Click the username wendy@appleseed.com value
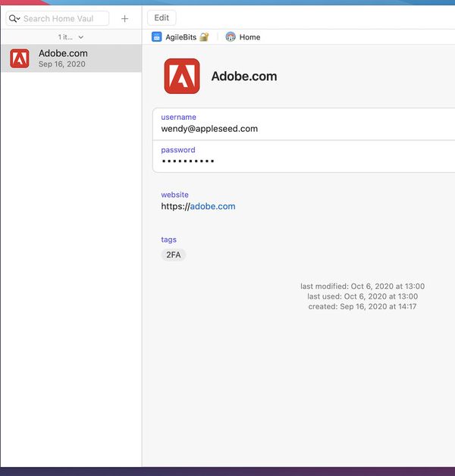The width and height of the screenshot is (455, 476). pyautogui.click(x=209, y=129)
